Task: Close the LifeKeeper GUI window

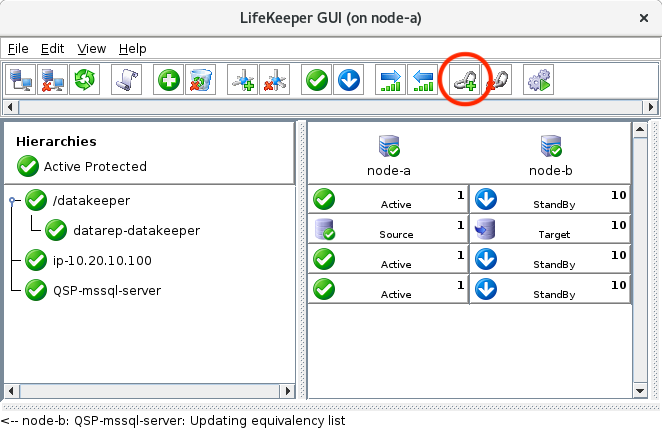Action: click(x=644, y=18)
